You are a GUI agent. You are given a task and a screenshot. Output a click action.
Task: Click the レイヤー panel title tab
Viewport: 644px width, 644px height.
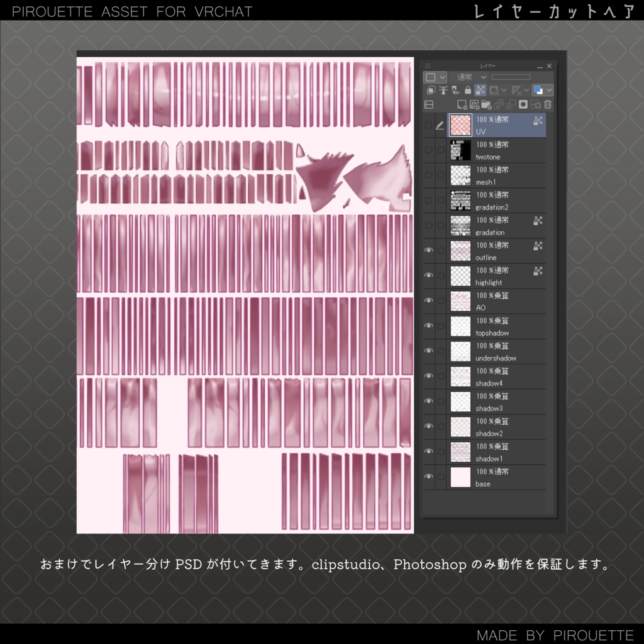(x=487, y=66)
